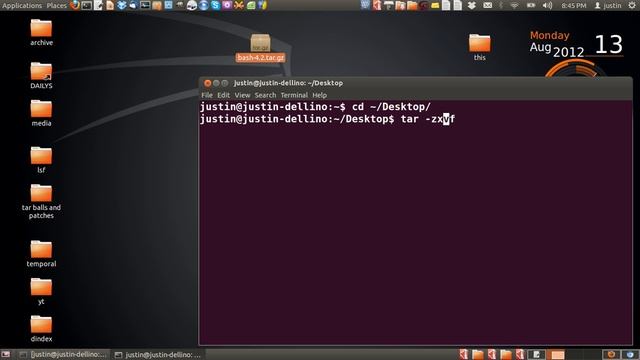Viewport: 640px width, 360px height.
Task: Open the terminal Edit menu
Action: [x=223, y=95]
